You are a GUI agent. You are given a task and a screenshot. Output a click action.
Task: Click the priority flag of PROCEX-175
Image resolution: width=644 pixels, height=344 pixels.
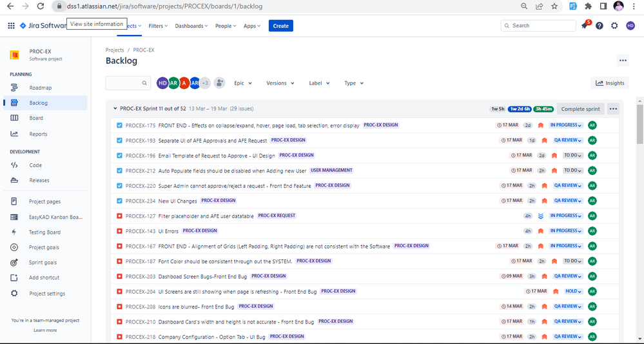coord(540,125)
